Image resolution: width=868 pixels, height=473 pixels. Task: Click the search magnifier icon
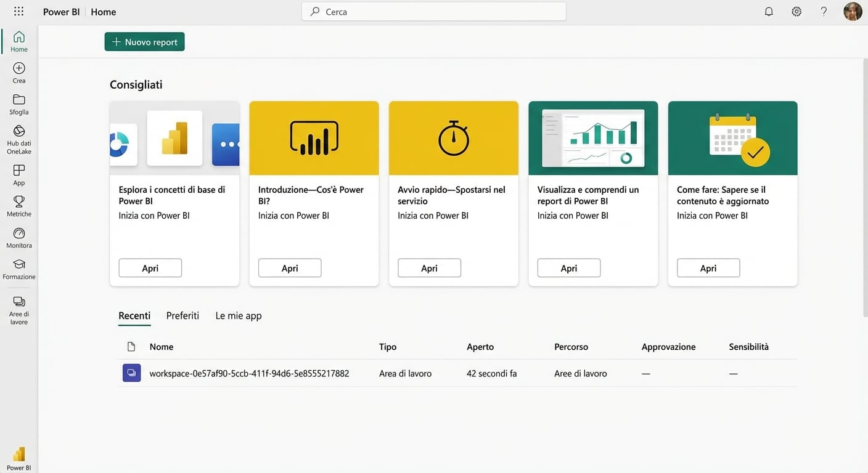point(315,12)
